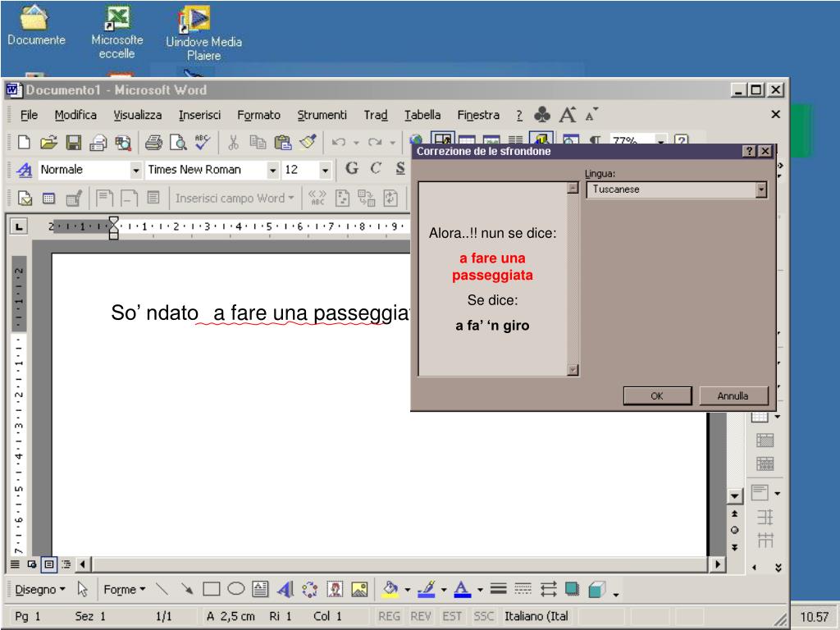Screen dimensions: 840x630
Task: Select the Oval drawing tool
Action: pos(235,589)
